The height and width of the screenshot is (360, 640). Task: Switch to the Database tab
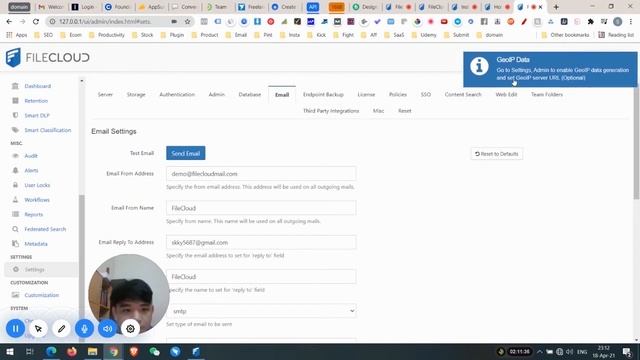pyautogui.click(x=250, y=94)
